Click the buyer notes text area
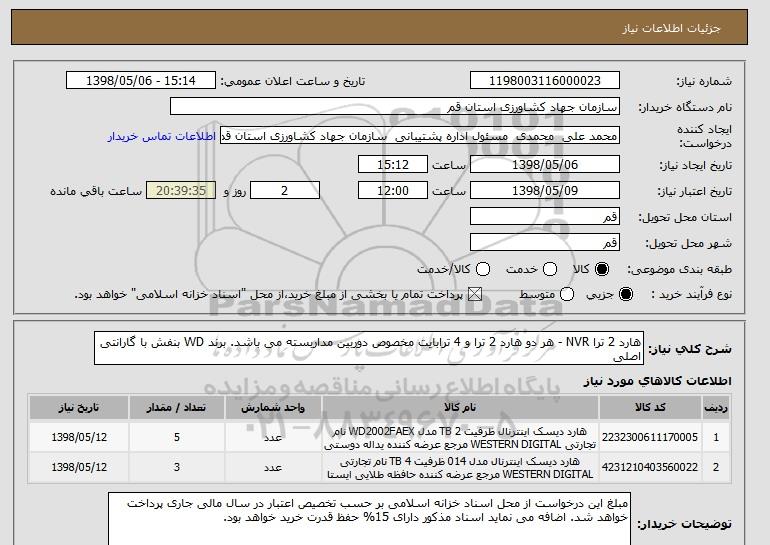Screen dimensions: 770x545 pyautogui.click(x=369, y=519)
